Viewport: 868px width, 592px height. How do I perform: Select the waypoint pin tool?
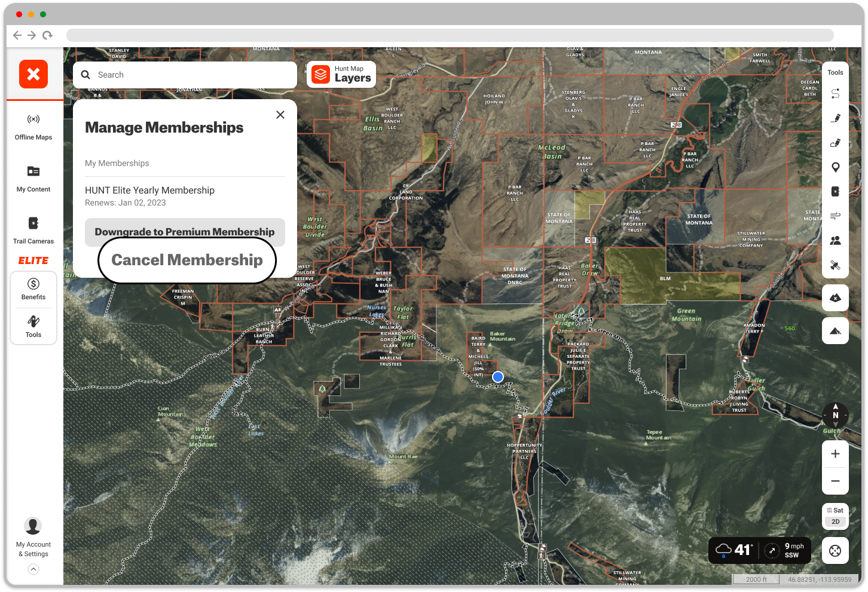click(836, 167)
